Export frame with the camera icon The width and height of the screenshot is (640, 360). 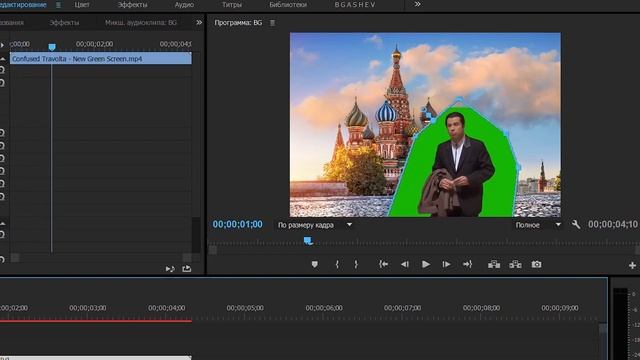(536, 264)
